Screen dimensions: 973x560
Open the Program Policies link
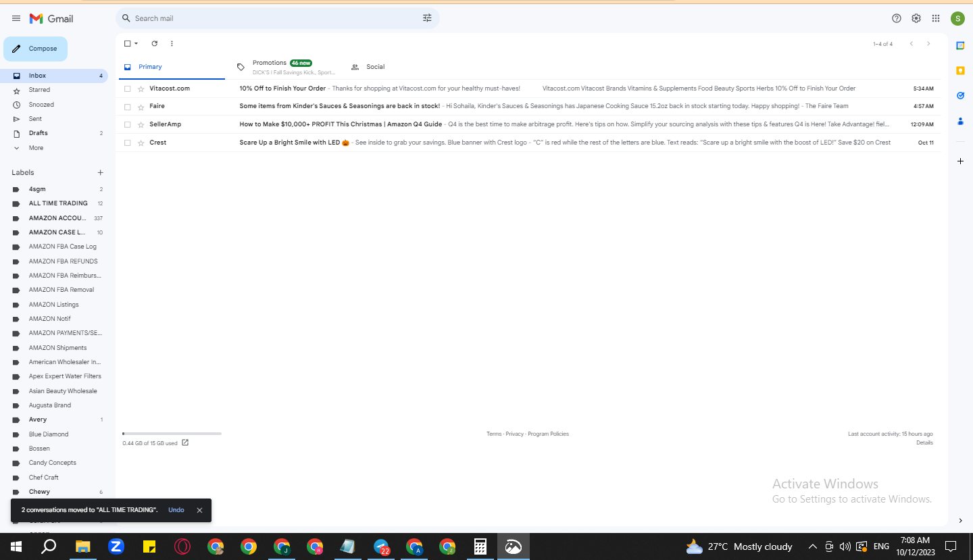(549, 434)
